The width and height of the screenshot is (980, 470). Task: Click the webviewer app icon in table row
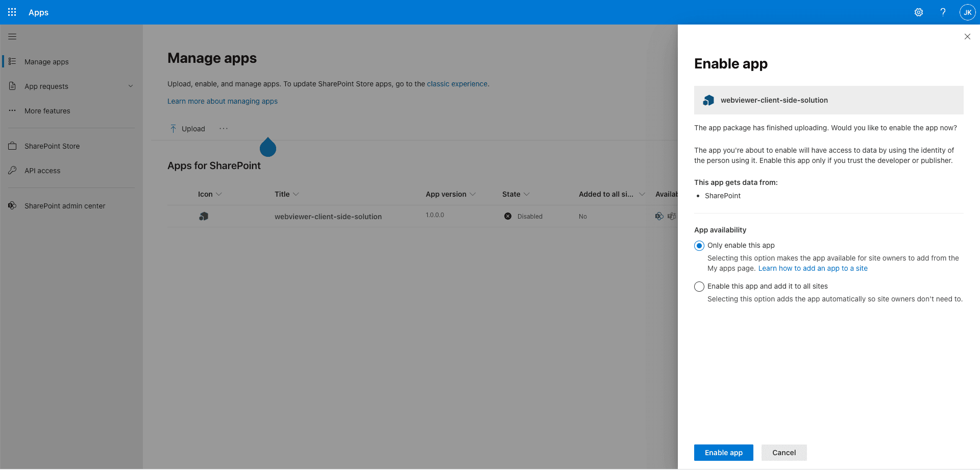pyautogui.click(x=204, y=217)
